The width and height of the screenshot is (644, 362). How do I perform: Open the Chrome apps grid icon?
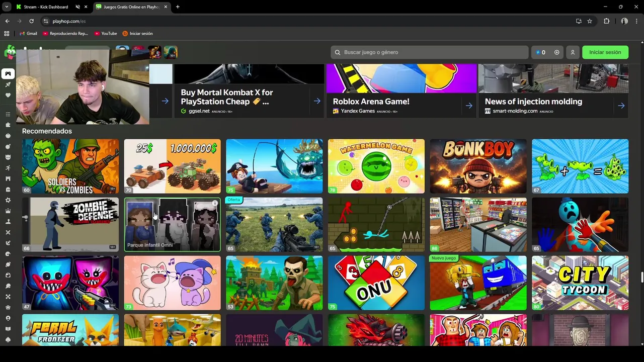7,33
